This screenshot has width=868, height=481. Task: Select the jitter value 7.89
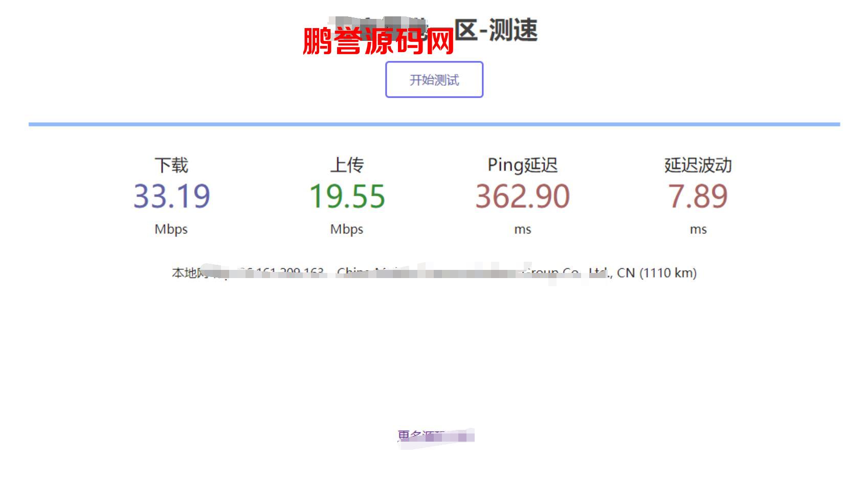point(698,196)
